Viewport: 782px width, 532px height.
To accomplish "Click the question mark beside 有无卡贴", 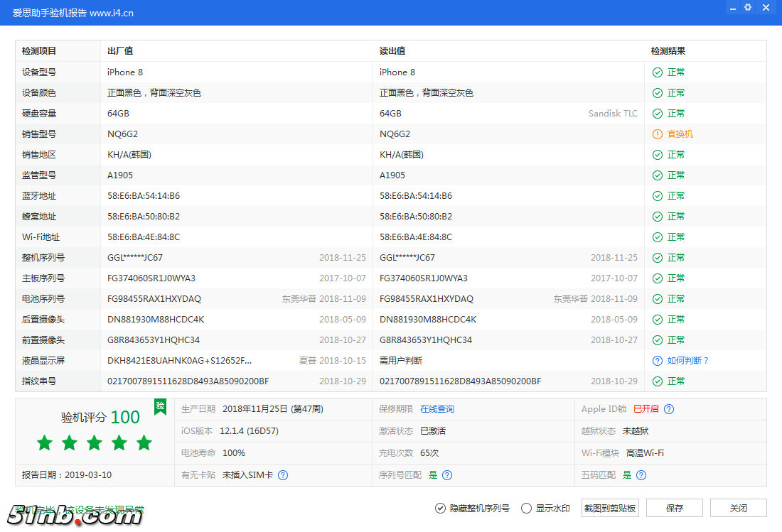I will coord(282,474).
